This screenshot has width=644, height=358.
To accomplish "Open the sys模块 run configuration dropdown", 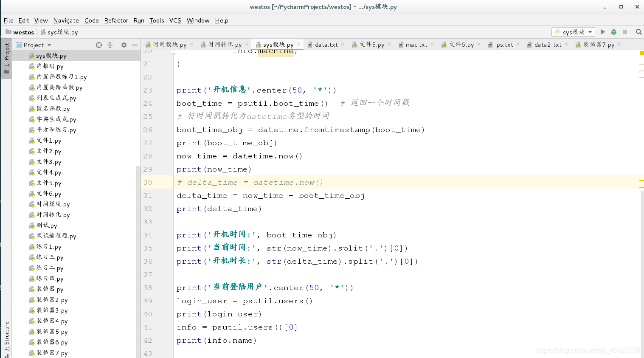I will point(574,32).
